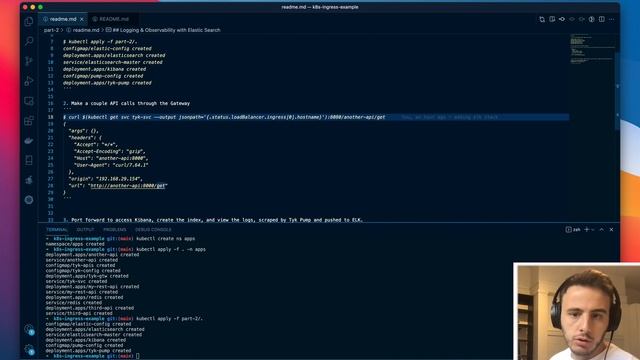Click the curl command on line 18
The image size is (640, 360).
point(224,117)
